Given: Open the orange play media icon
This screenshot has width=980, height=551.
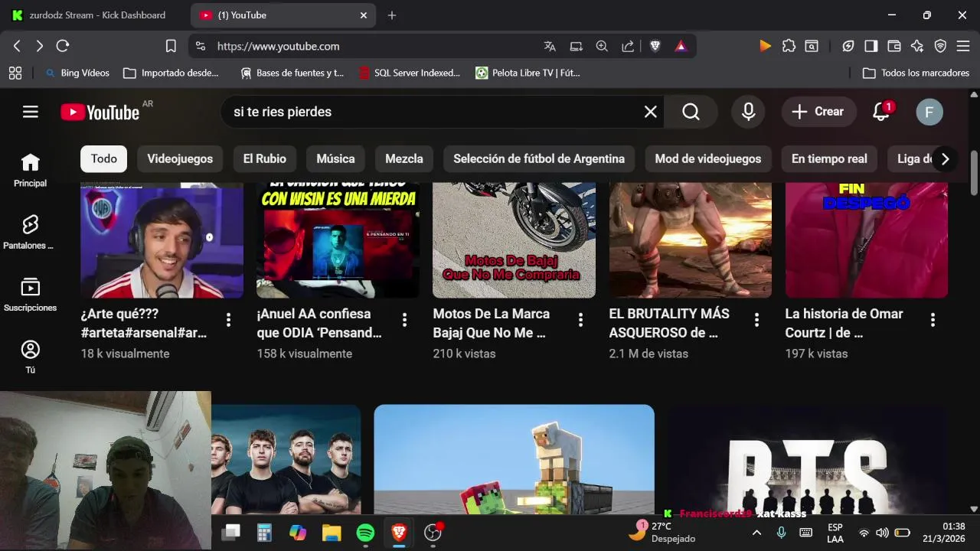Looking at the screenshot, I should (765, 46).
